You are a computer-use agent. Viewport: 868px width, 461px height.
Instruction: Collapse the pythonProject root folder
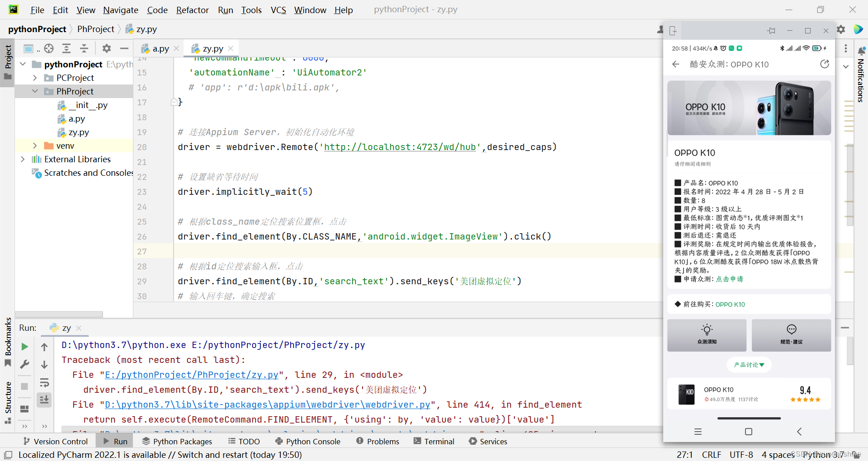23,64
